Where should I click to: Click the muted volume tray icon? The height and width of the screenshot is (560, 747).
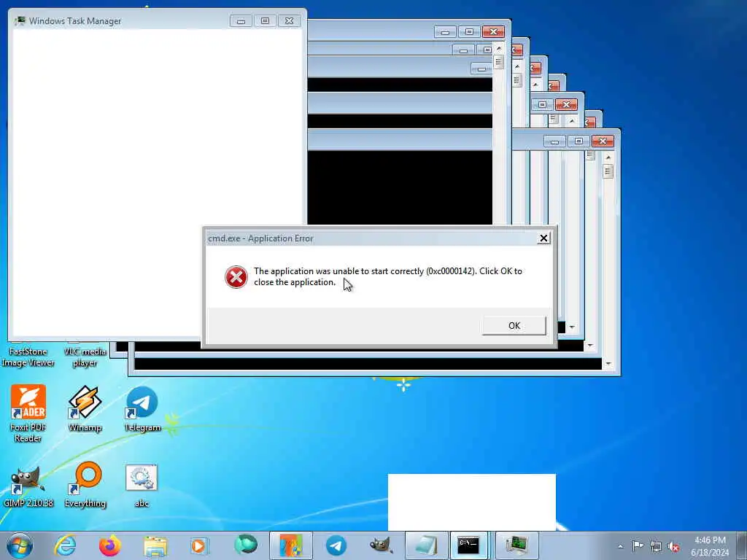[x=673, y=547]
